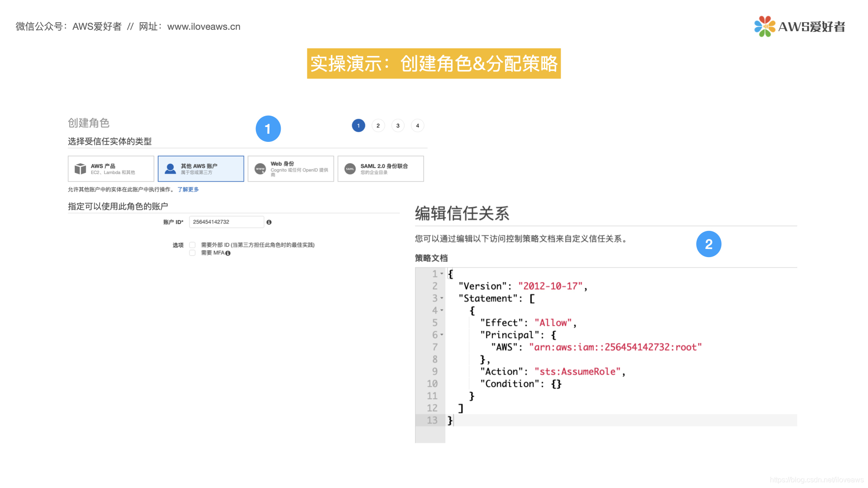Image resolution: width=868 pixels, height=488 pixels.
Task: Collapse code fold arrow on line 1
Action: (x=442, y=274)
